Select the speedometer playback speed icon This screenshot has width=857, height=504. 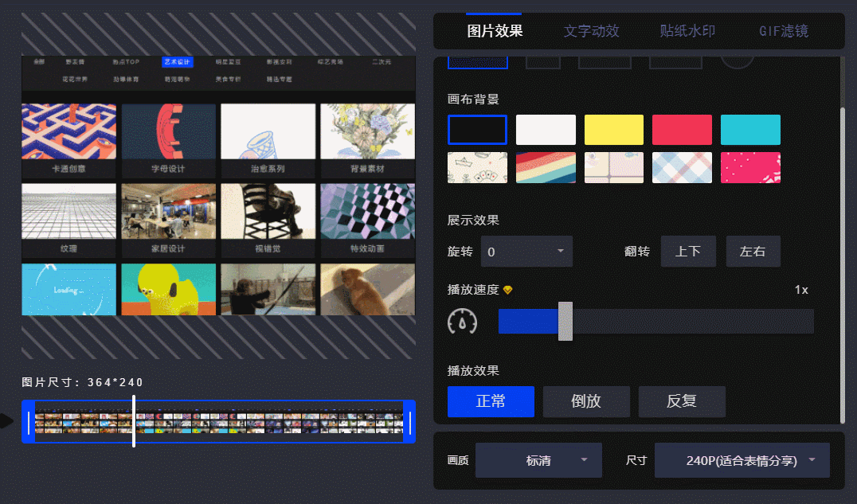tap(463, 321)
